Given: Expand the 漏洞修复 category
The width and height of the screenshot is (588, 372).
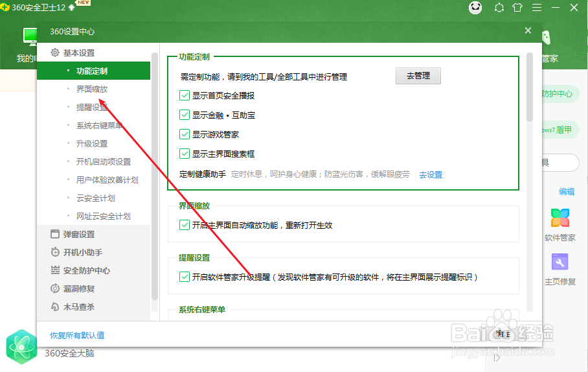Looking at the screenshot, I should (79, 288).
